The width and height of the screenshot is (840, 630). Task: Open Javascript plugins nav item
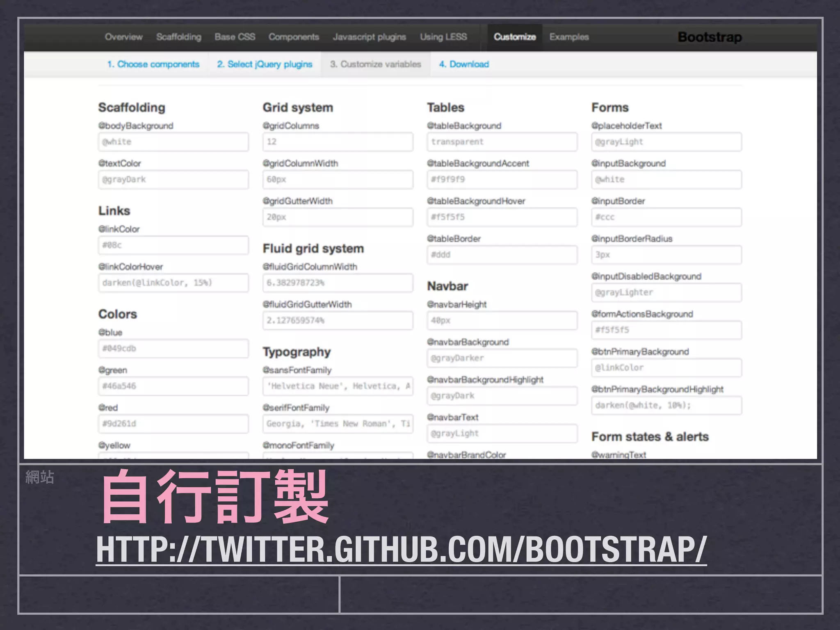click(x=370, y=37)
